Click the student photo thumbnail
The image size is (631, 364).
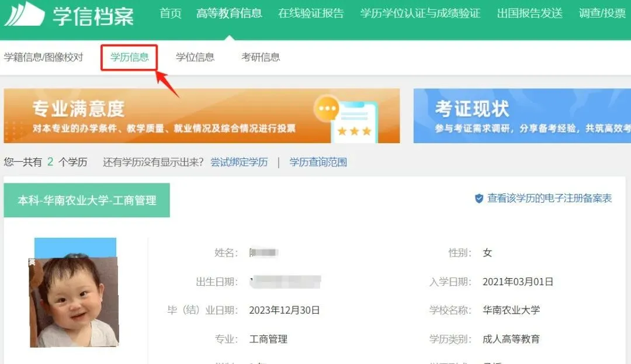[x=74, y=292]
